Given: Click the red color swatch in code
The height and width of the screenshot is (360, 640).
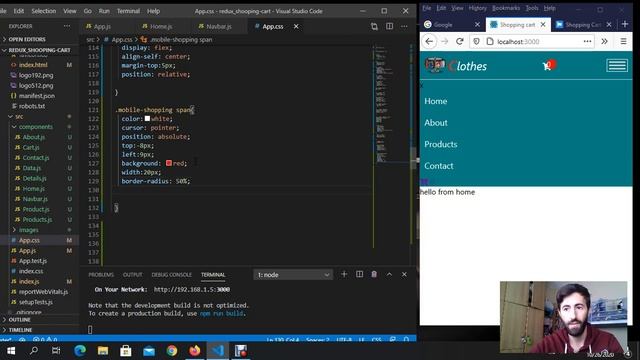Looking at the screenshot, I should pyautogui.click(x=169, y=163).
